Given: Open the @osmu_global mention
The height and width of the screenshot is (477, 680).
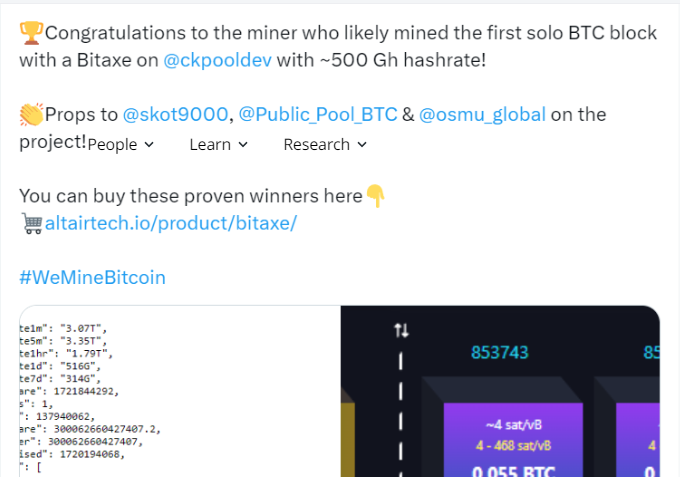Looking at the screenshot, I should [482, 114].
